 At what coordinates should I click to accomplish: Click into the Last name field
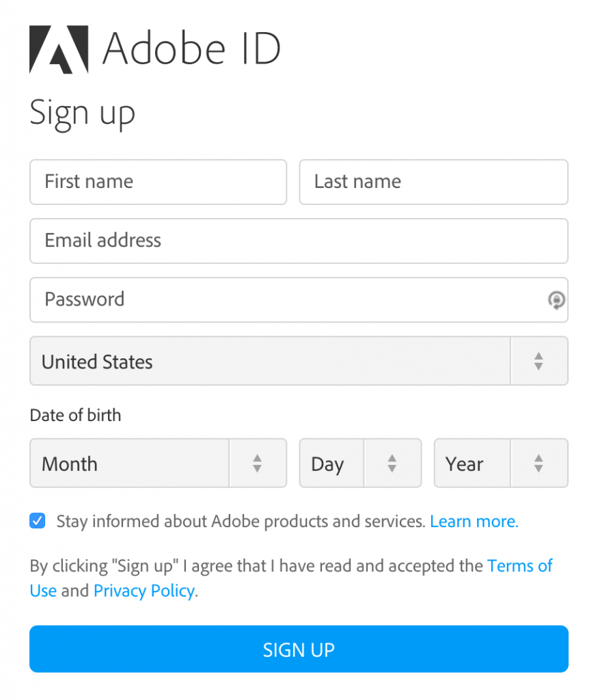point(433,182)
